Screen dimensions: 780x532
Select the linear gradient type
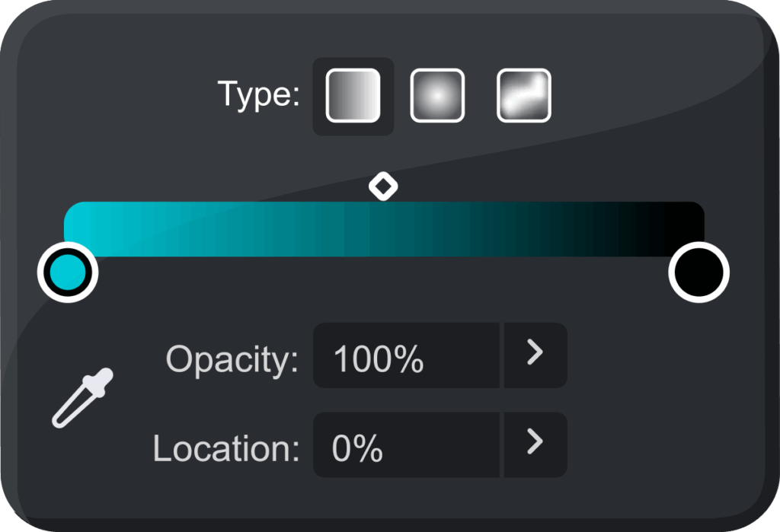coord(353,96)
